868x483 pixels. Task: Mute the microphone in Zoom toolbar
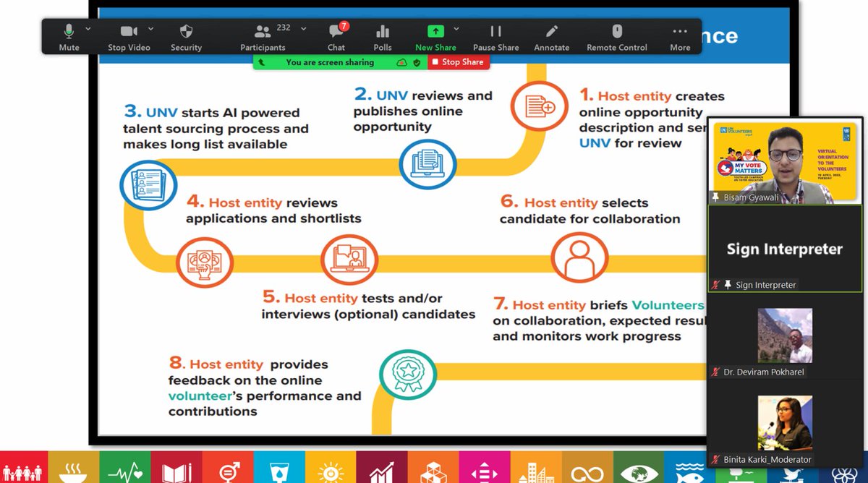(x=69, y=36)
